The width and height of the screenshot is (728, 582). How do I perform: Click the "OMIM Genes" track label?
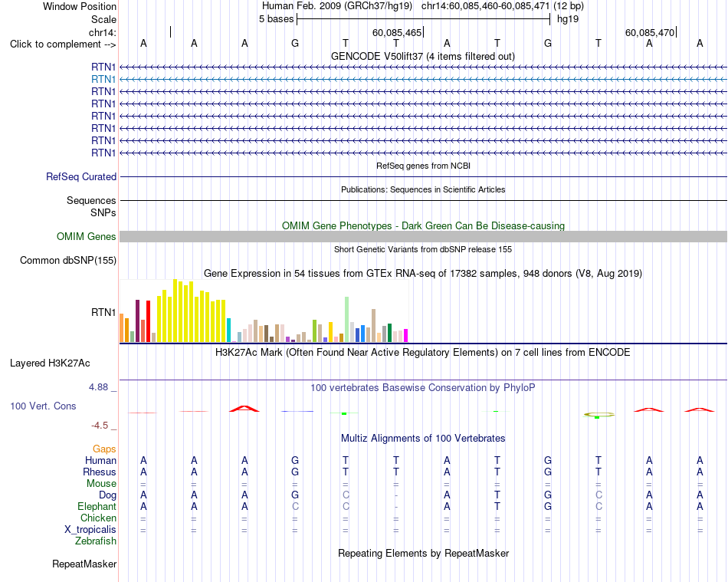86,236
